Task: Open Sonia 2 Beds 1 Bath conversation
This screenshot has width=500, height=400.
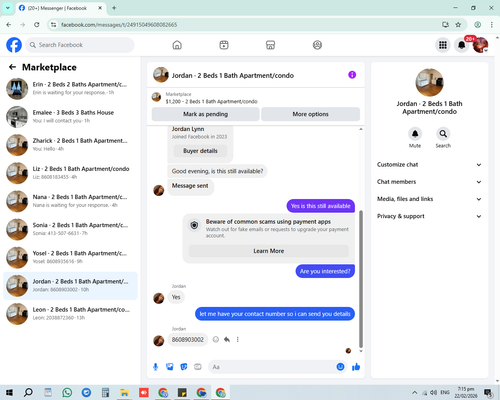Action: (70, 229)
